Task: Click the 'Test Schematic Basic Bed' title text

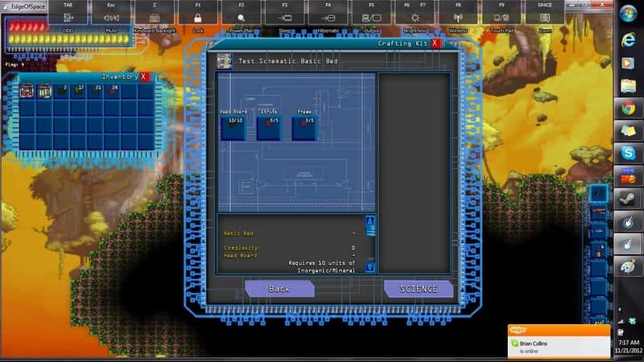Action: [x=288, y=61]
